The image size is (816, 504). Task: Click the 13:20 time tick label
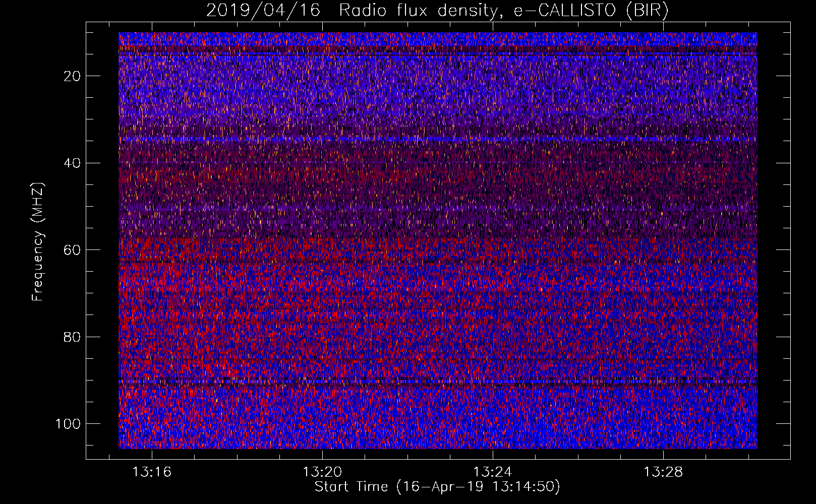(x=322, y=472)
